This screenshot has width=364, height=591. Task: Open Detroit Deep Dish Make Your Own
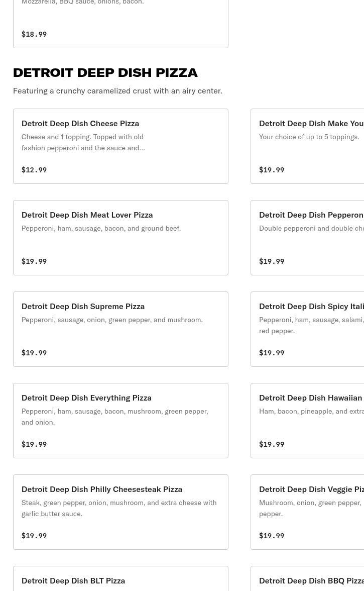click(x=307, y=146)
